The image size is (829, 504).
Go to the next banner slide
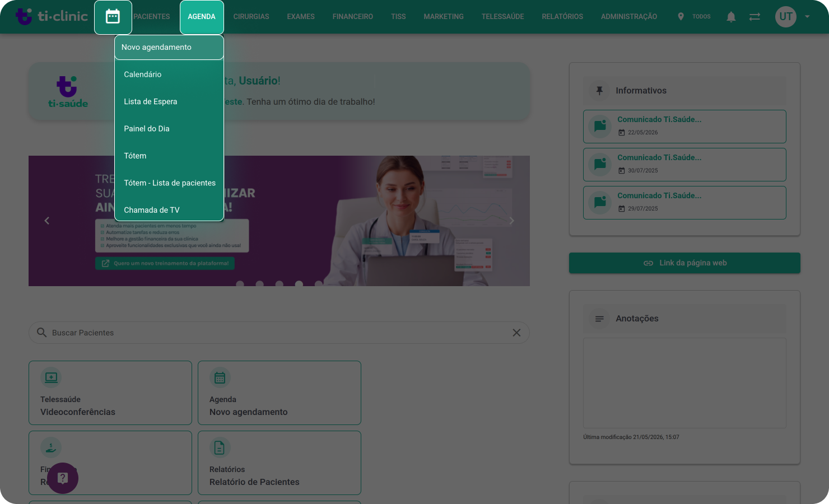[x=511, y=221]
